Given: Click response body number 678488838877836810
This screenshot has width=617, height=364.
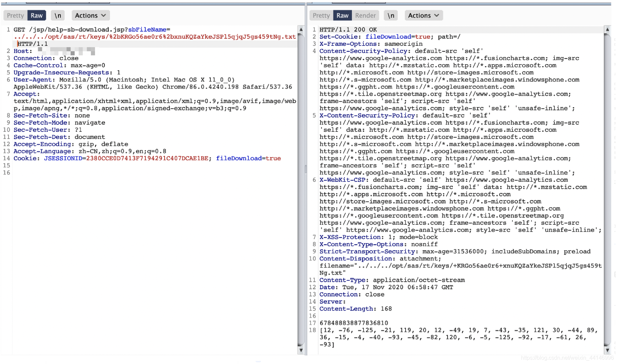Looking at the screenshot, I should 354,323.
